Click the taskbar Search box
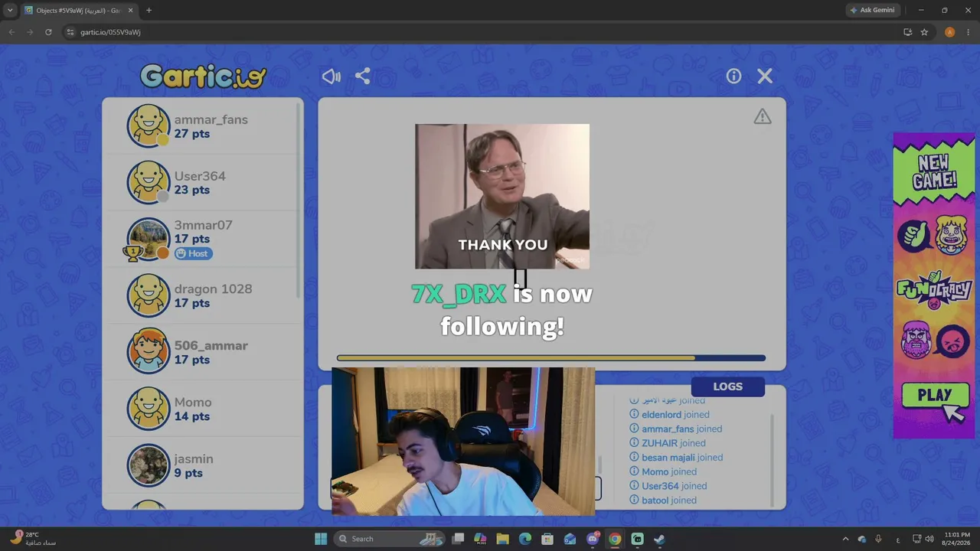The height and width of the screenshot is (551, 980). coord(391,539)
